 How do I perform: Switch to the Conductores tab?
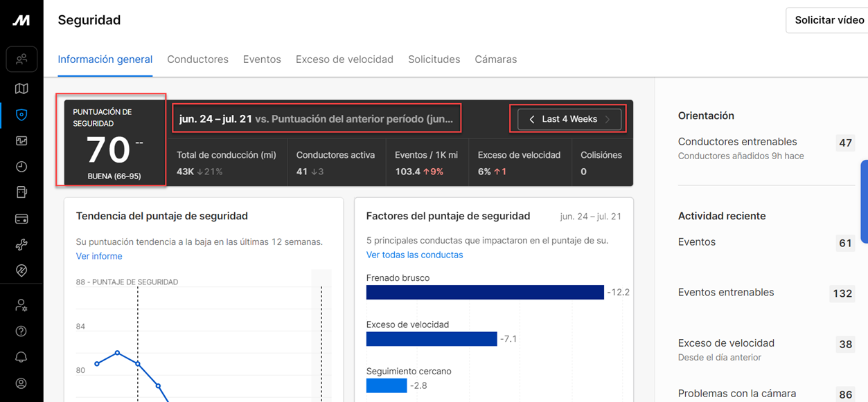tap(197, 60)
